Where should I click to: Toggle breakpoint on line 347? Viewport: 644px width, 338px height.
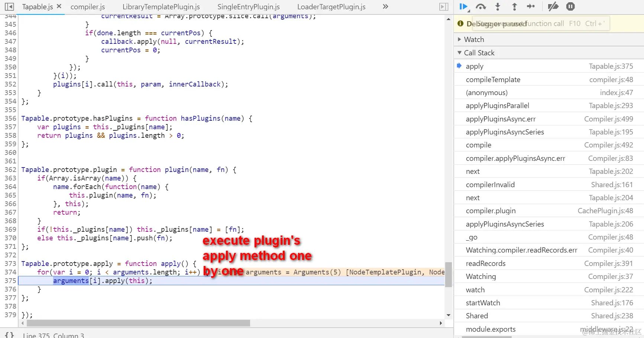point(10,42)
